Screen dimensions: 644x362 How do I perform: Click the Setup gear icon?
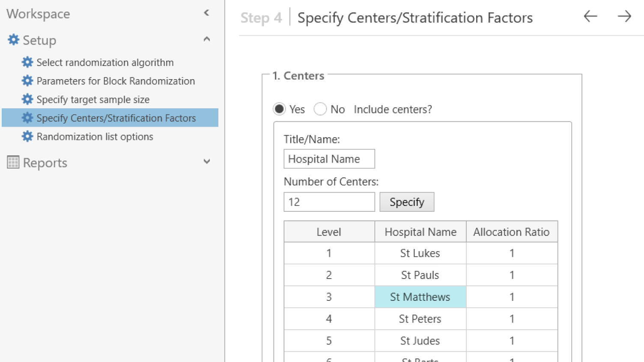(13, 40)
